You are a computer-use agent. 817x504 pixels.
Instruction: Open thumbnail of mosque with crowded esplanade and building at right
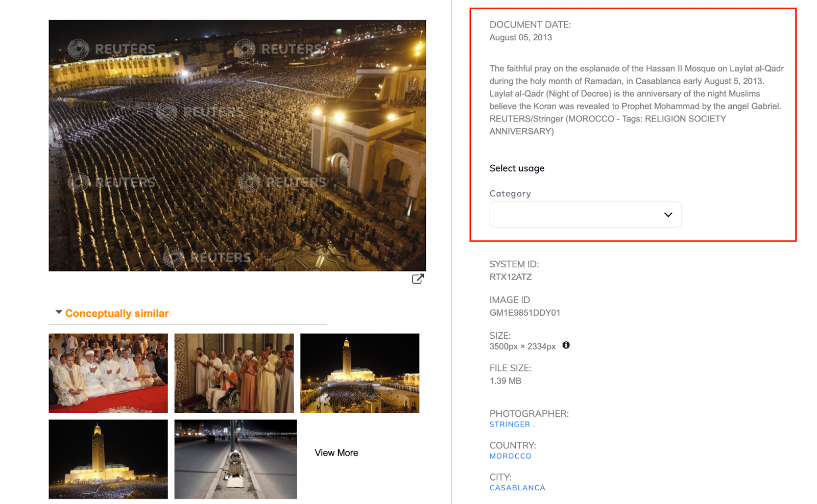pos(359,373)
